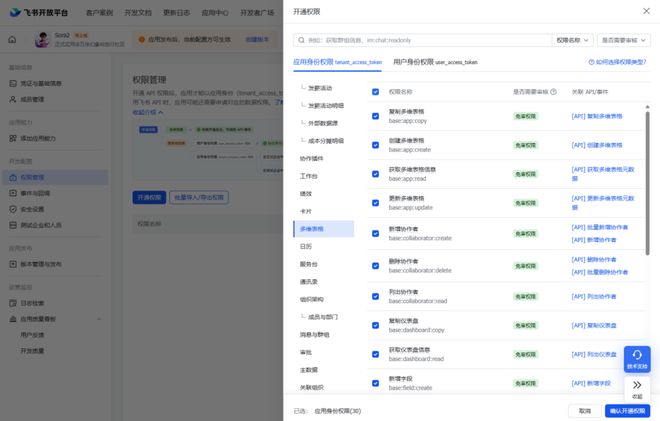Collapse the 组织架构 category in the list

[312, 299]
